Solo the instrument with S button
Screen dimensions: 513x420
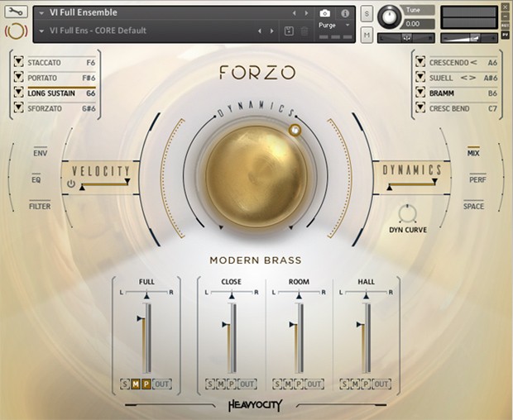point(367,14)
